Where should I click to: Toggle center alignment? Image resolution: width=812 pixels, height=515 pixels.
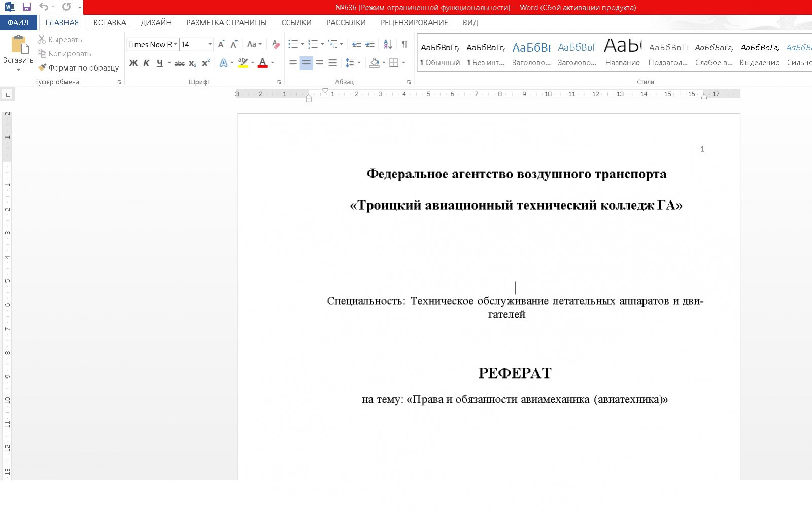pos(306,63)
